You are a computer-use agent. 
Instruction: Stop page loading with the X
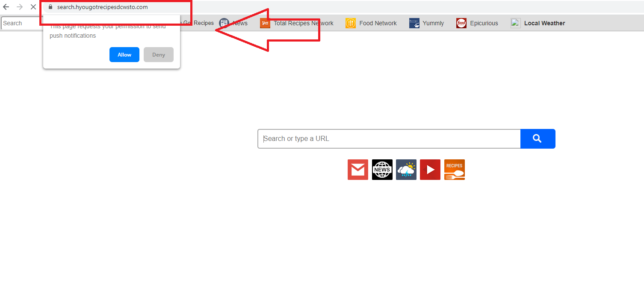(x=33, y=7)
